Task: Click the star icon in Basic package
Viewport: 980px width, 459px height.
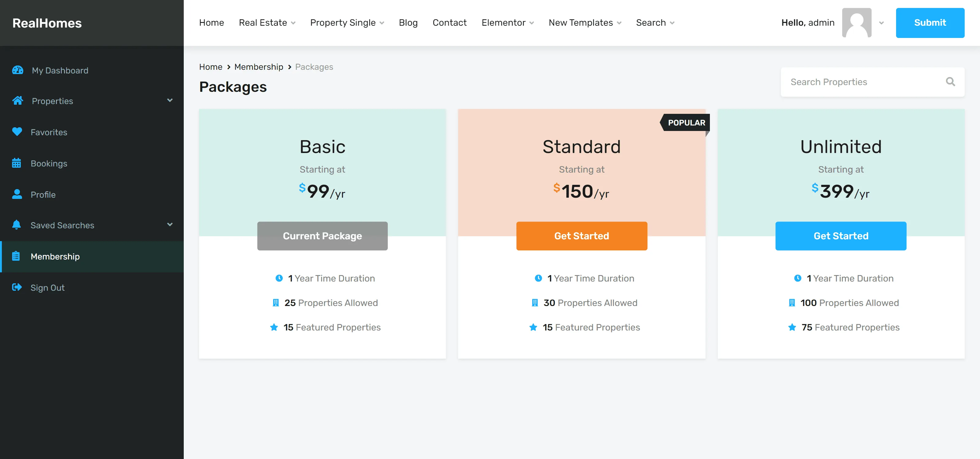Action: [274, 327]
